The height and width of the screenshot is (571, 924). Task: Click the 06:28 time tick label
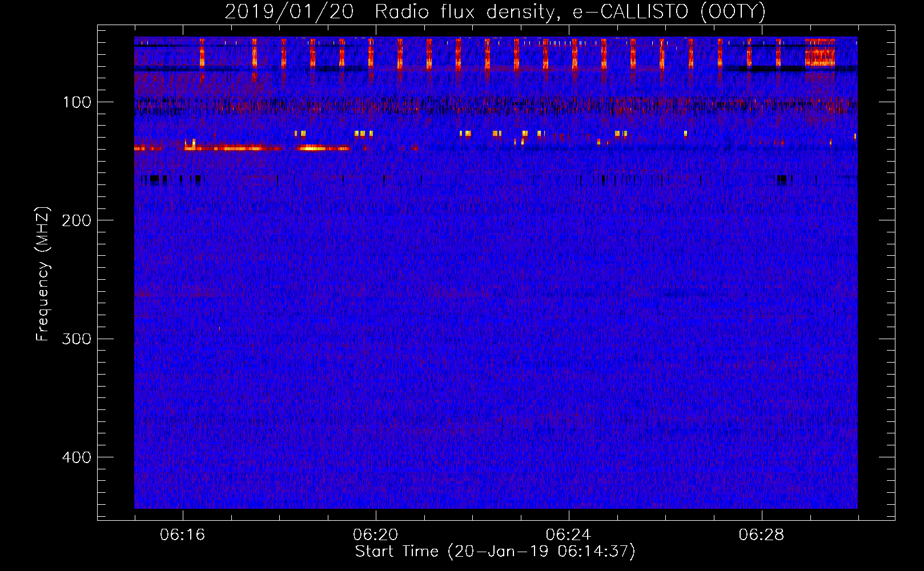click(762, 535)
